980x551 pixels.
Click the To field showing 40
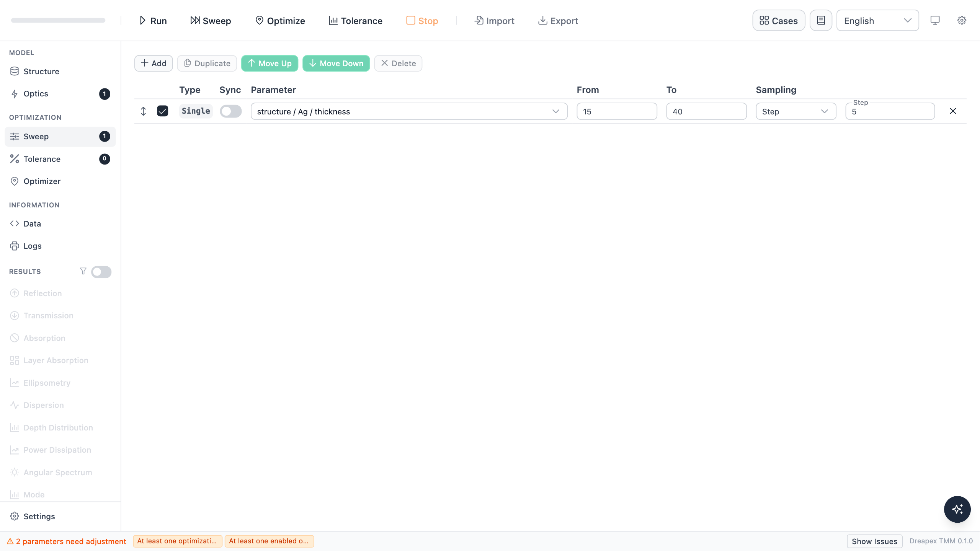706,111
